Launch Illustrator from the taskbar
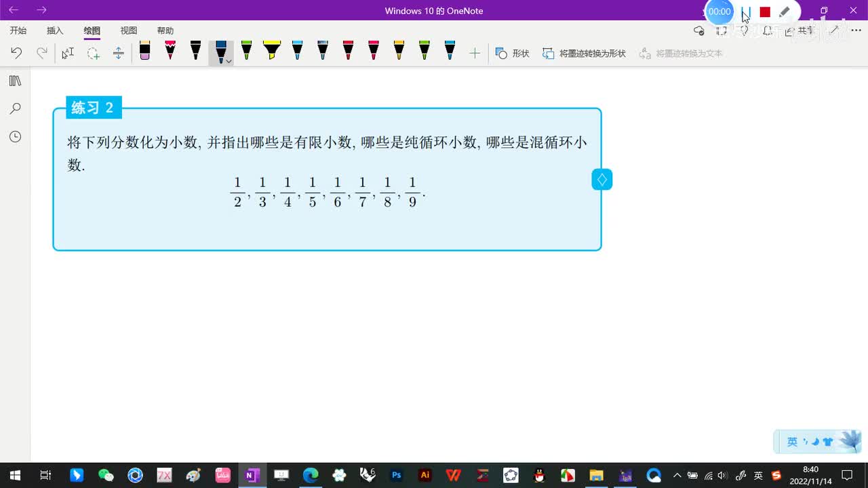Image resolution: width=868 pixels, height=488 pixels. click(425, 475)
